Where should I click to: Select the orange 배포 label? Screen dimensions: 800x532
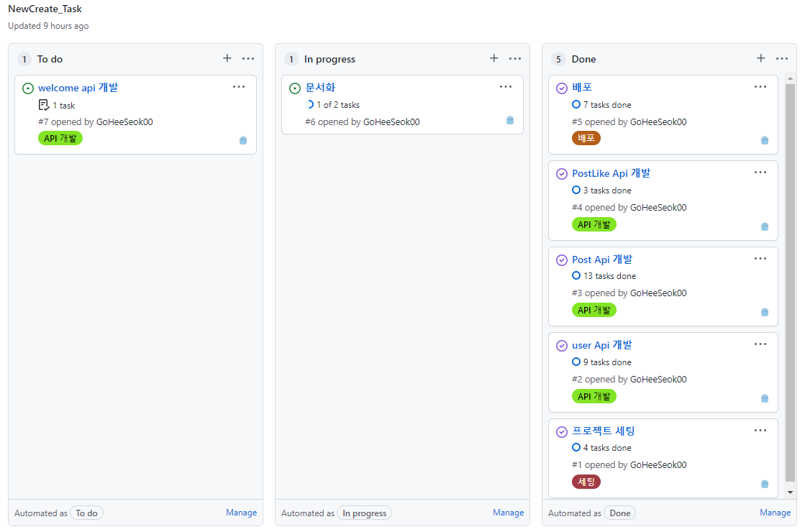pos(586,138)
